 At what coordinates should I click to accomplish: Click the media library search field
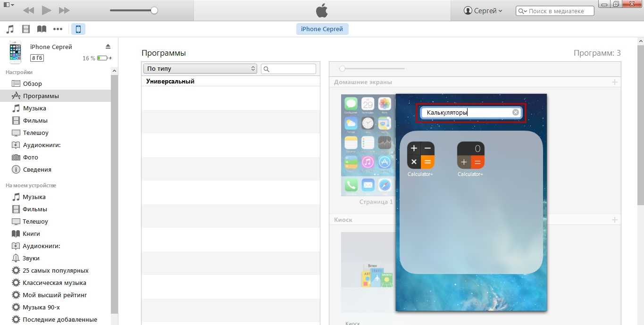(x=555, y=11)
